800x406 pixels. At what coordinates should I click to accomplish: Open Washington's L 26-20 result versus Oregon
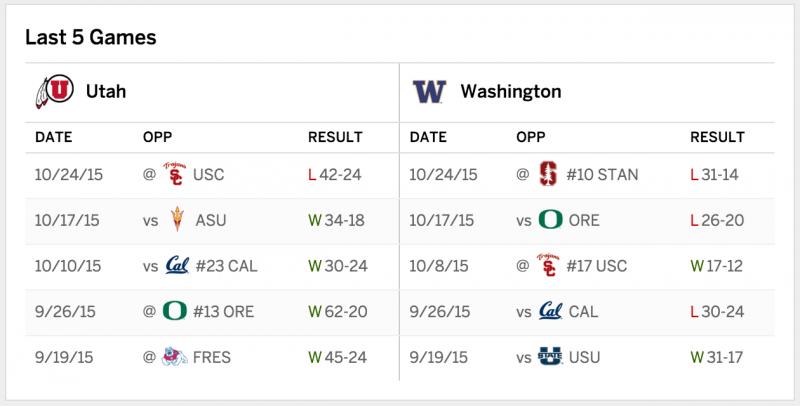[x=717, y=220]
